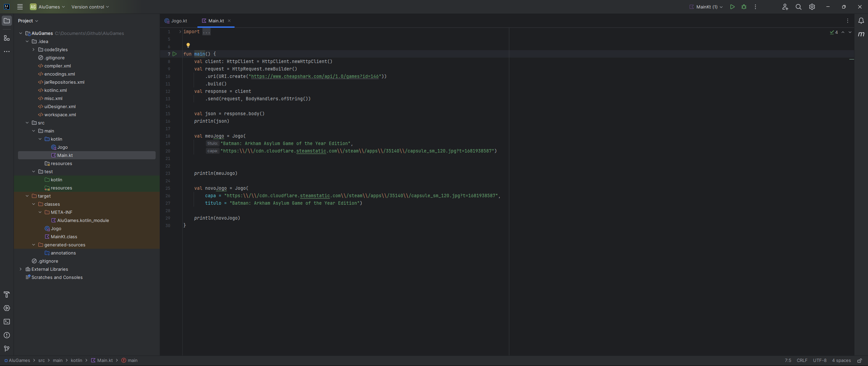
Task: Debug the MainKt configuration
Action: pos(744,7)
